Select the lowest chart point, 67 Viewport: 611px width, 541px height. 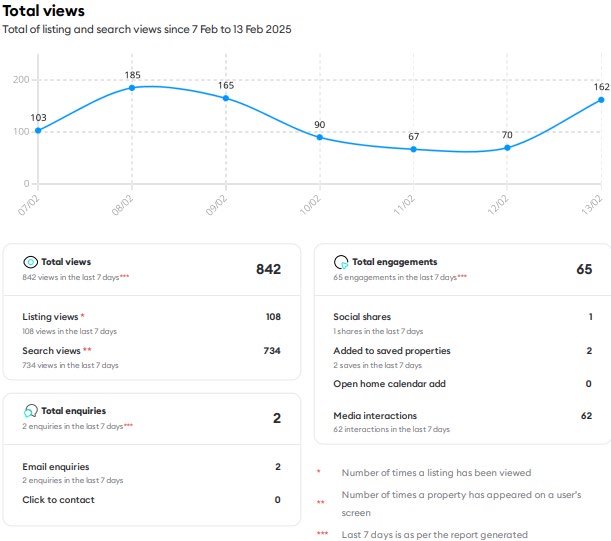coord(413,149)
